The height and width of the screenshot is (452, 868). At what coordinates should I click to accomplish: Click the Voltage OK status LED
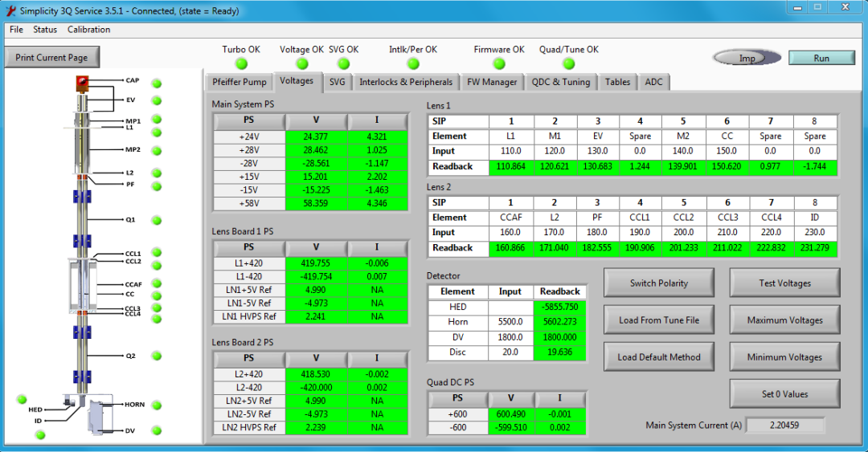tap(302, 63)
